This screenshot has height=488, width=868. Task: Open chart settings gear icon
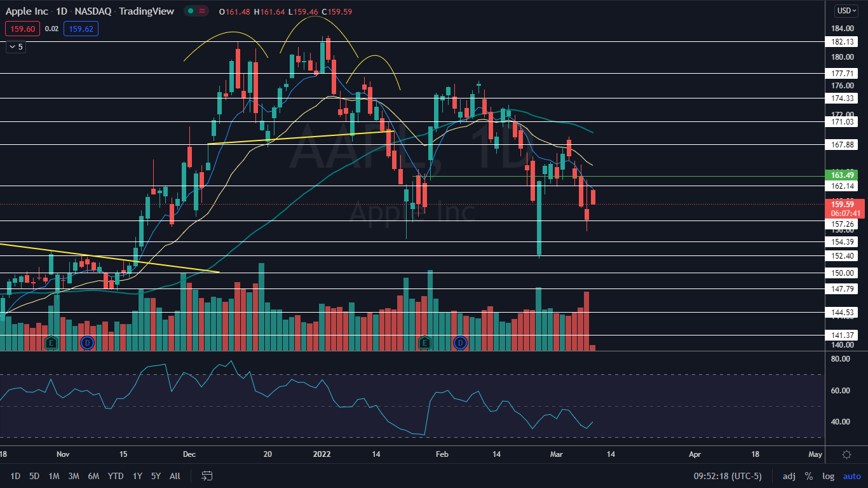click(x=846, y=454)
